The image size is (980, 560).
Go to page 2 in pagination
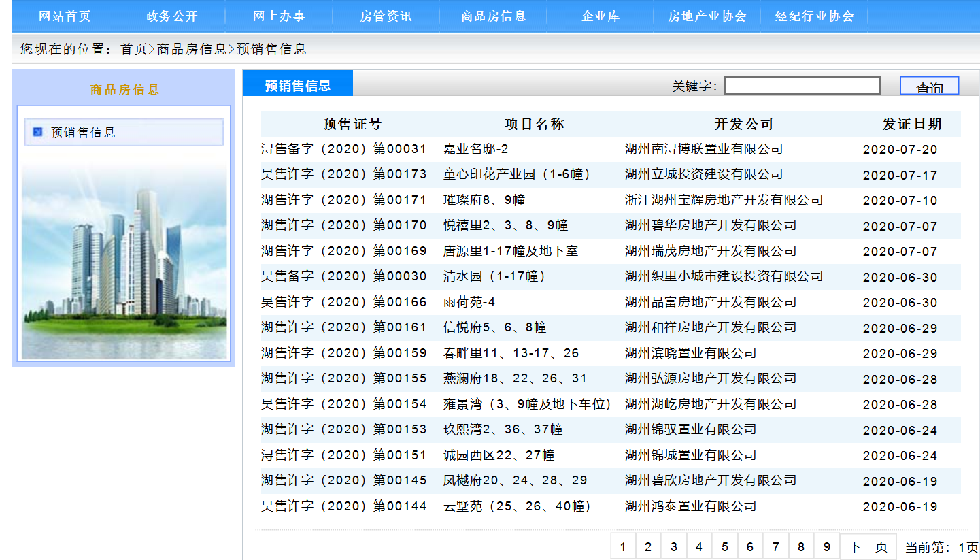tap(648, 546)
